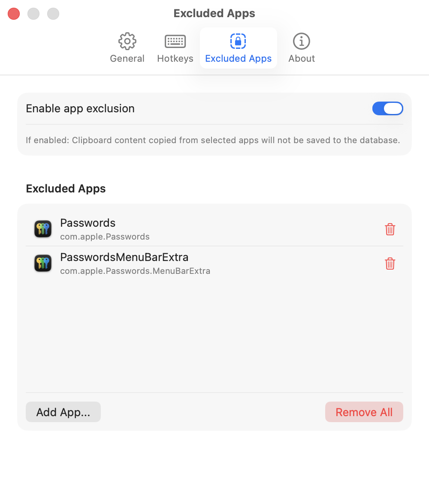Click the Excluded Apps lock icon
Viewport: 429px width, 504px height.
(238, 42)
